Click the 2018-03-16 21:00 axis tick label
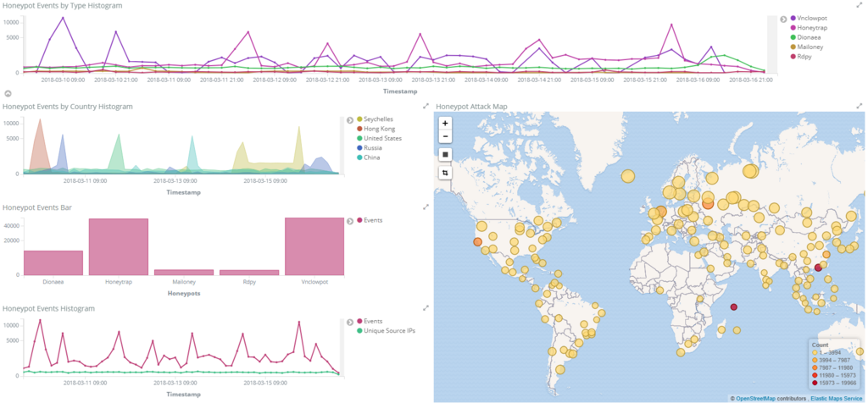The image size is (868, 403). tap(751, 80)
